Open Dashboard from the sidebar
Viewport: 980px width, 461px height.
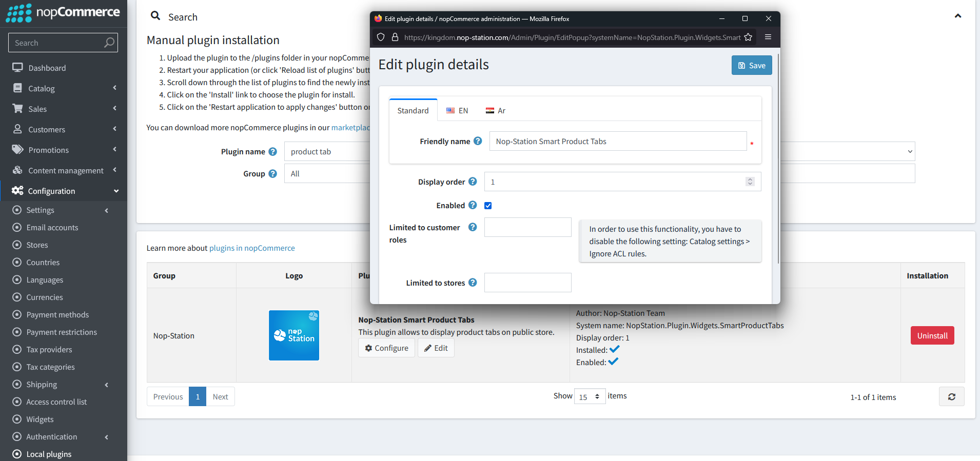(47, 68)
